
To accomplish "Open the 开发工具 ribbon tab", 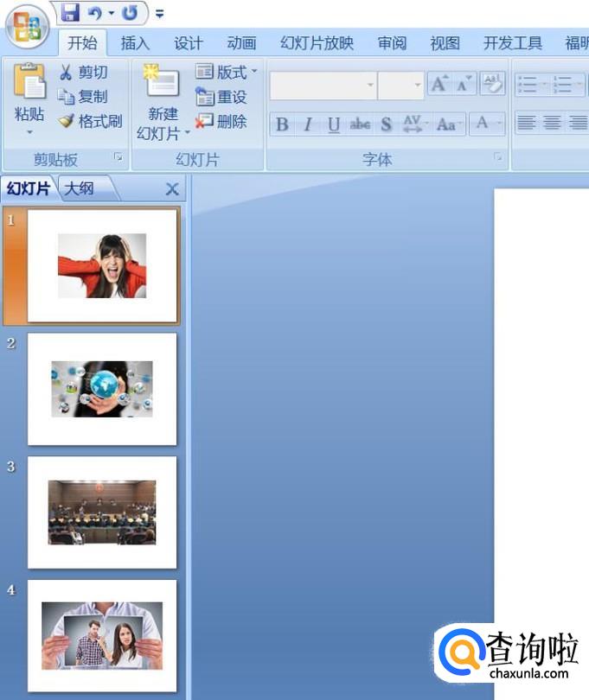I will point(513,43).
